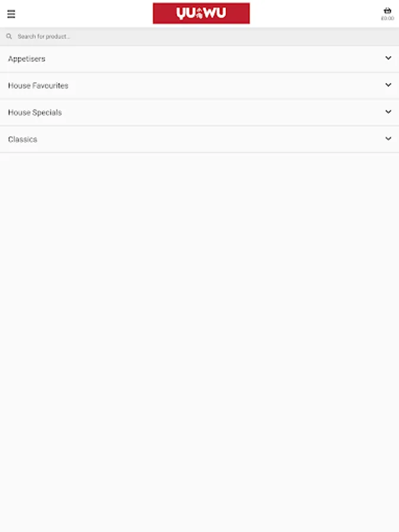Expand the House Specials section
Viewport: 399px width, 532px height.
tap(200, 112)
